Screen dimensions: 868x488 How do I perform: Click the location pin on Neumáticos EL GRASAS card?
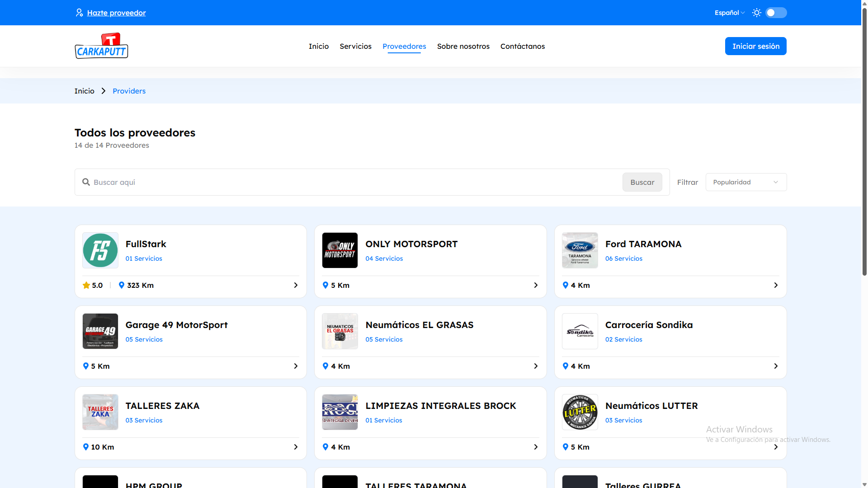325,366
